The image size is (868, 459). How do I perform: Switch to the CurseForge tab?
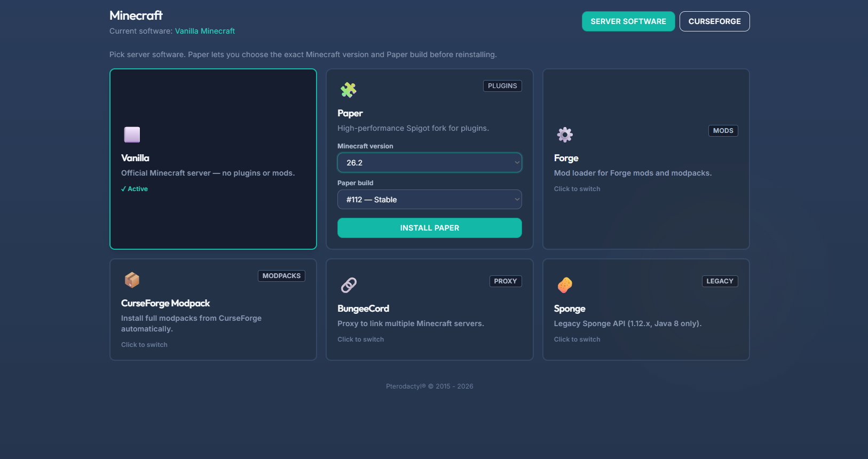pyautogui.click(x=715, y=21)
